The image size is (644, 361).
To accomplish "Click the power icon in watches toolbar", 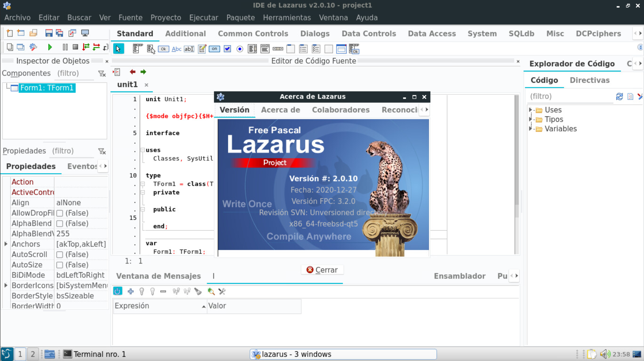I will coord(118,291).
